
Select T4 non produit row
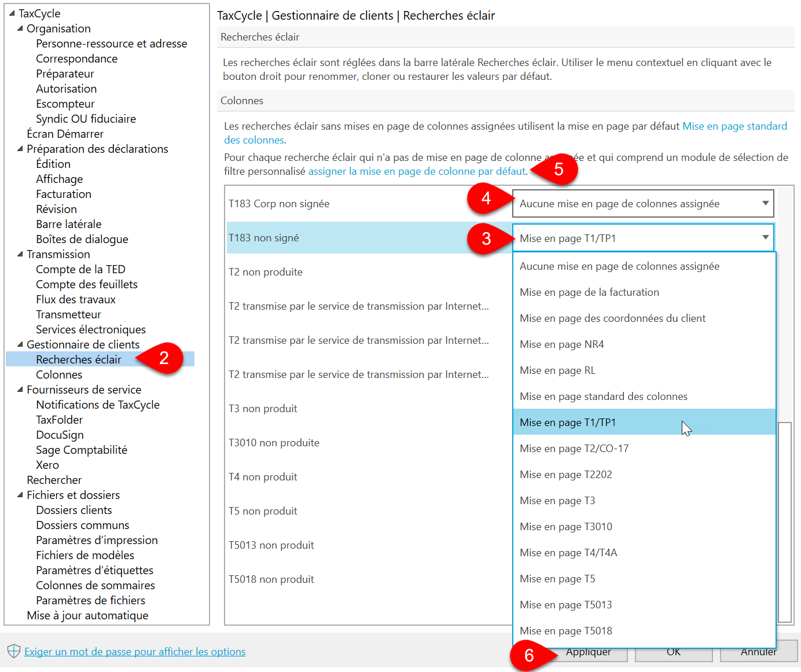coord(368,476)
